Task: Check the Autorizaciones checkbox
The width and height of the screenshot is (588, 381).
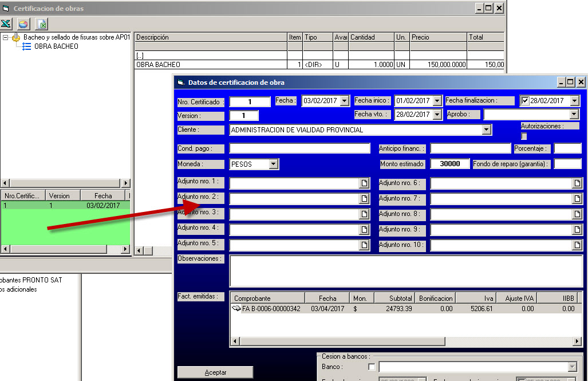Action: pyautogui.click(x=524, y=136)
